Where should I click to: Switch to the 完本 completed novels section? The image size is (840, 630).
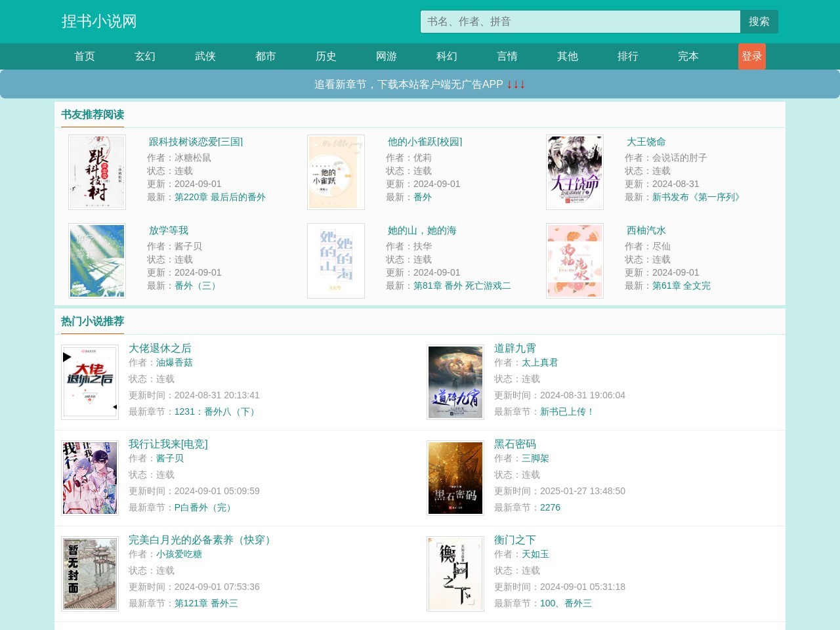pyautogui.click(x=688, y=56)
